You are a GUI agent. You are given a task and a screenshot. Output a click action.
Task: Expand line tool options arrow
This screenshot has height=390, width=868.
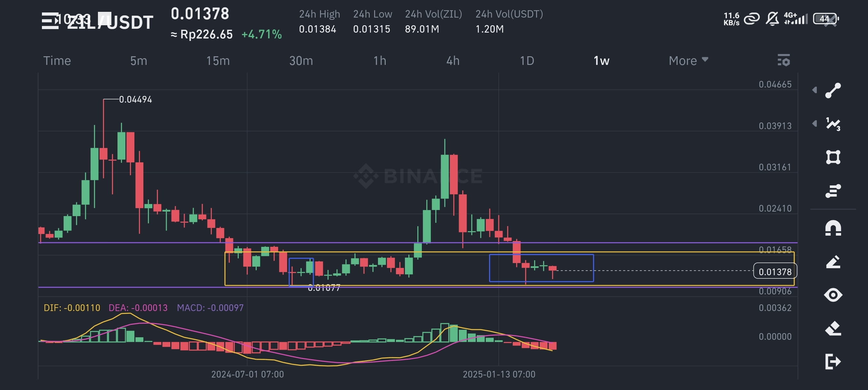[815, 90]
